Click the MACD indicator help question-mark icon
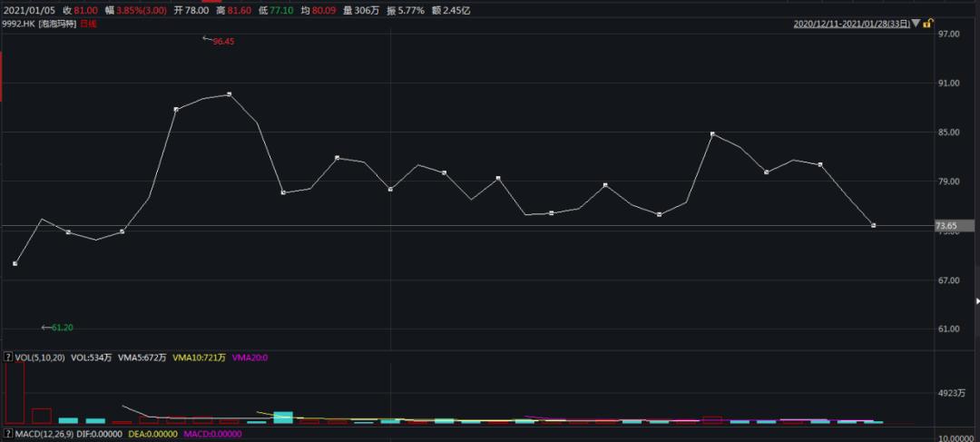This screenshot has height=442, width=980. 8,433
